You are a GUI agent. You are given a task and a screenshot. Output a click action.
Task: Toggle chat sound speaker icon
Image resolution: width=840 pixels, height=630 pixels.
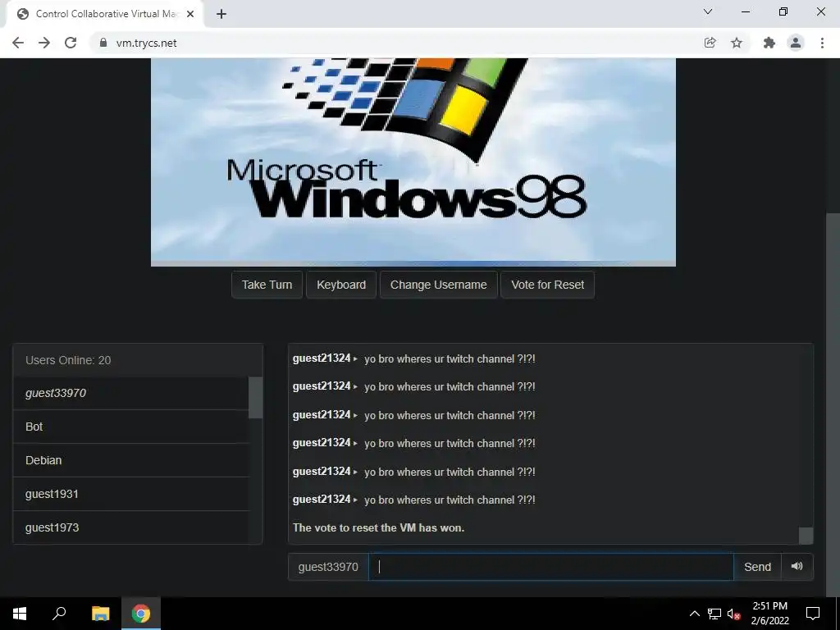coord(797,566)
